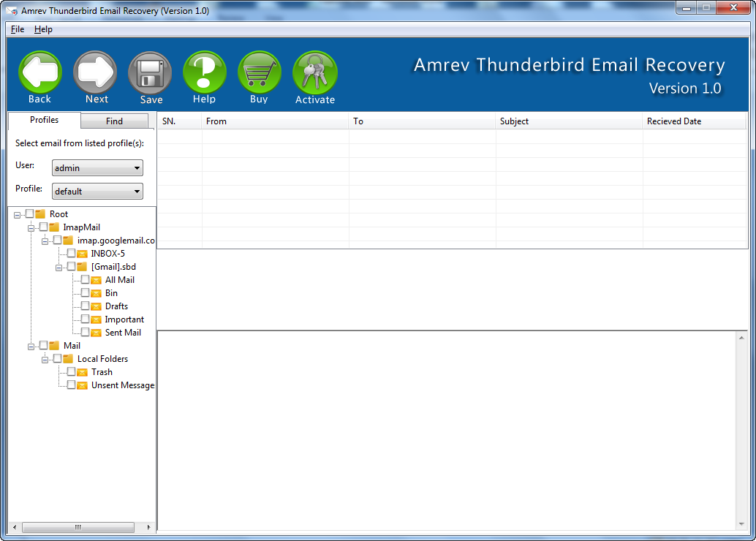The image size is (756, 541).
Task: Click the Local Folders folder icon
Action: [68, 359]
